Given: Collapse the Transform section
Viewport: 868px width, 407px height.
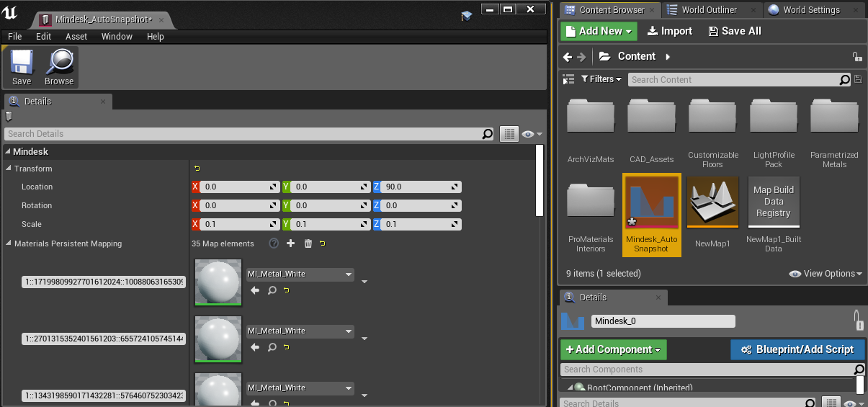Looking at the screenshot, I should pos(9,169).
